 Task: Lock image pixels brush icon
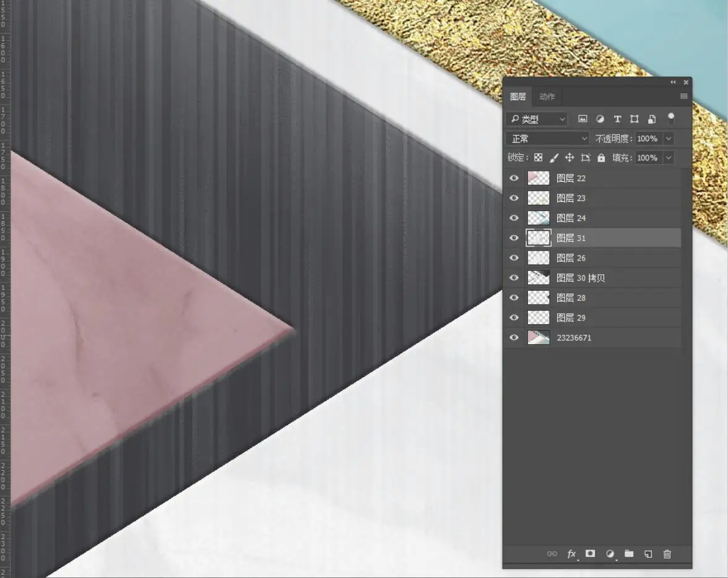554,158
